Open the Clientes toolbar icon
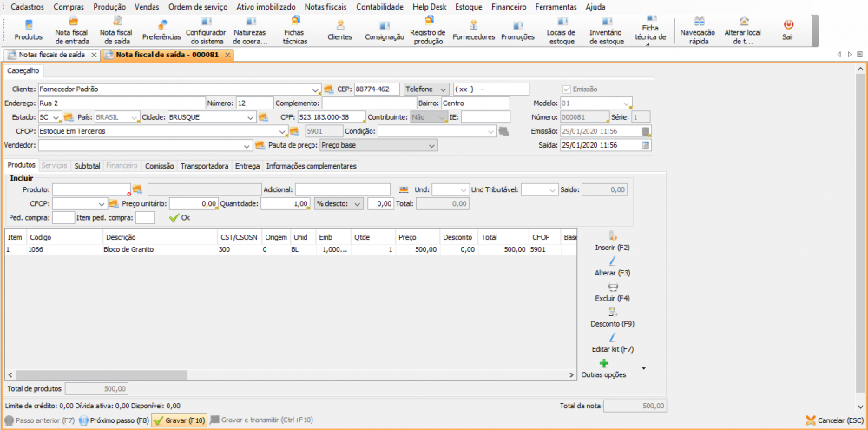 point(339,30)
